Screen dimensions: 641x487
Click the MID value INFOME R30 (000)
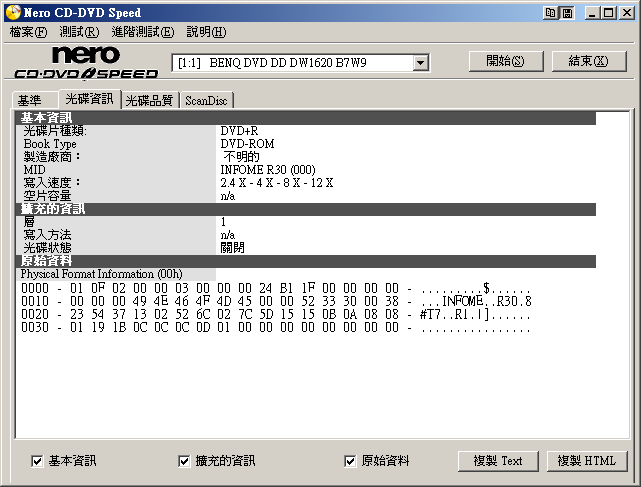[x=268, y=170]
